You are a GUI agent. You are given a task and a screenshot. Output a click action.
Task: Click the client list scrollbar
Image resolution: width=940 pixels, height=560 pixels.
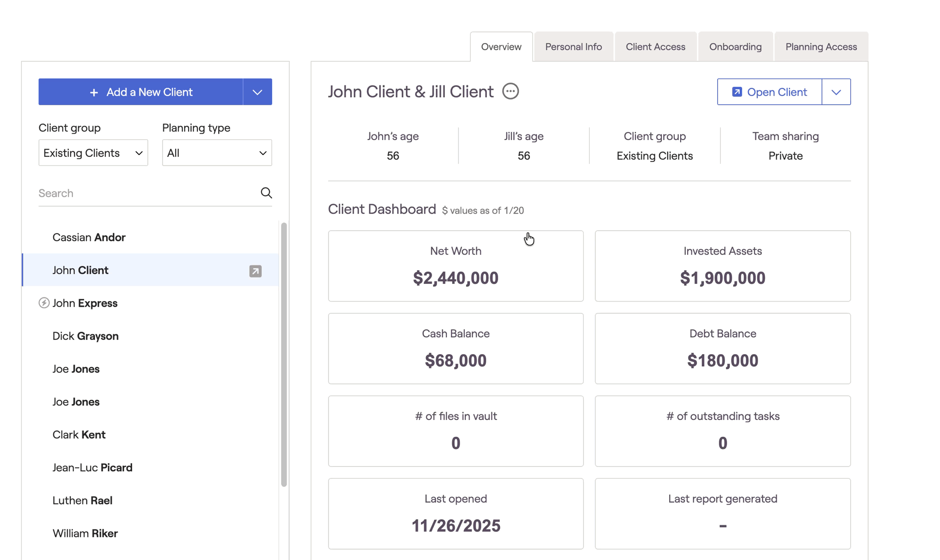(x=284, y=355)
